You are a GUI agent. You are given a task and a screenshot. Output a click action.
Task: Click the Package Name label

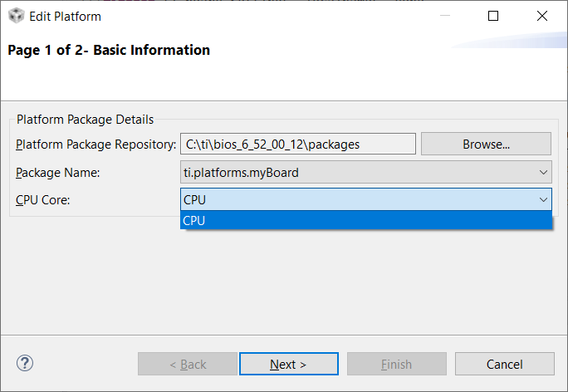click(x=57, y=172)
